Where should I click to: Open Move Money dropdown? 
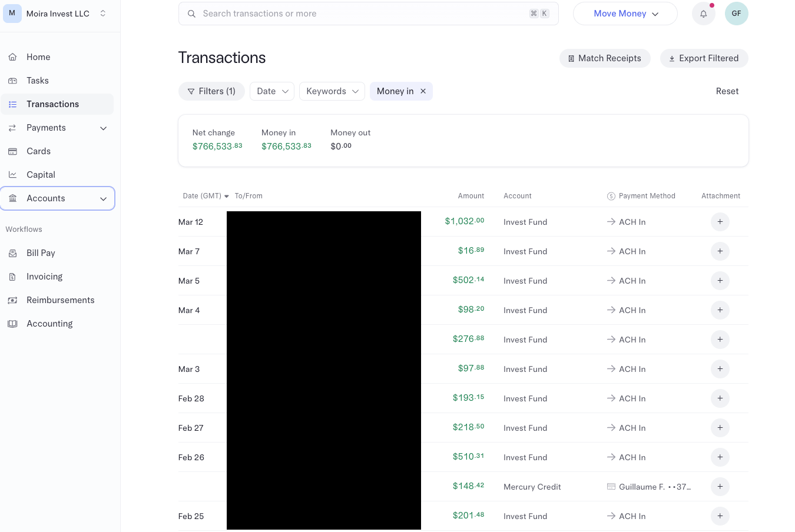click(625, 14)
